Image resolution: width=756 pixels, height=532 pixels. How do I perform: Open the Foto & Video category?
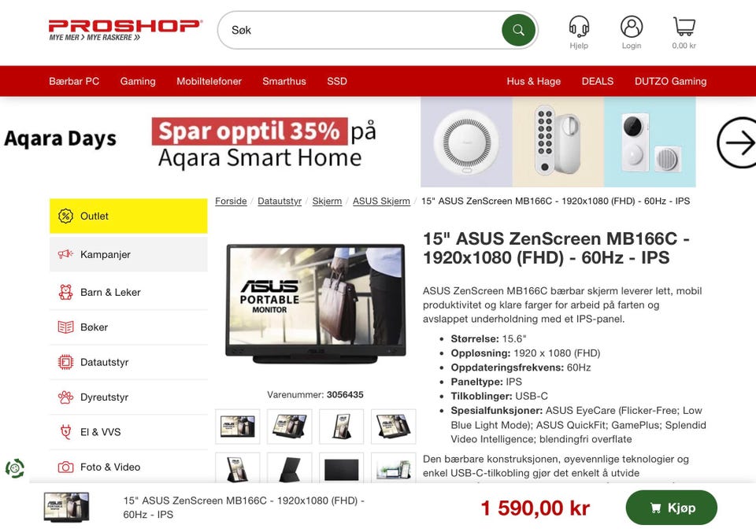tap(128, 467)
